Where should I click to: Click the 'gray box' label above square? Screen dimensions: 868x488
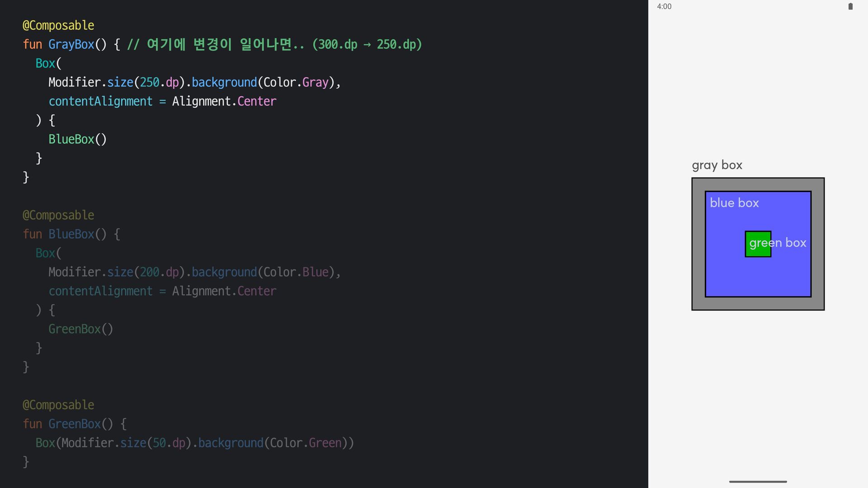pyautogui.click(x=717, y=165)
